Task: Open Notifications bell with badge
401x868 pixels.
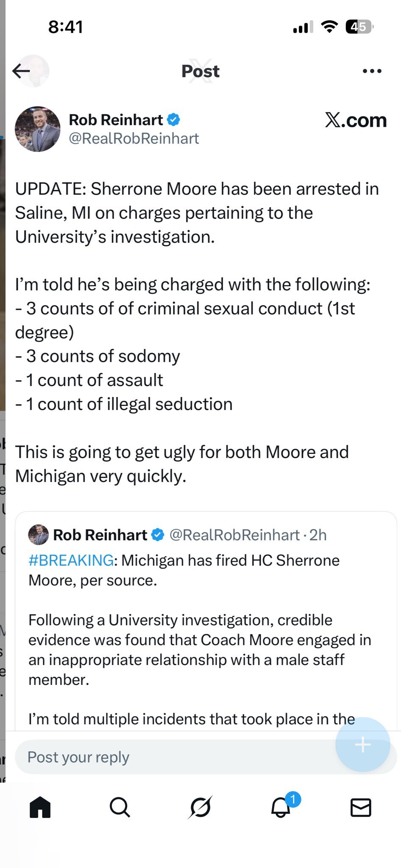Action: point(281,807)
